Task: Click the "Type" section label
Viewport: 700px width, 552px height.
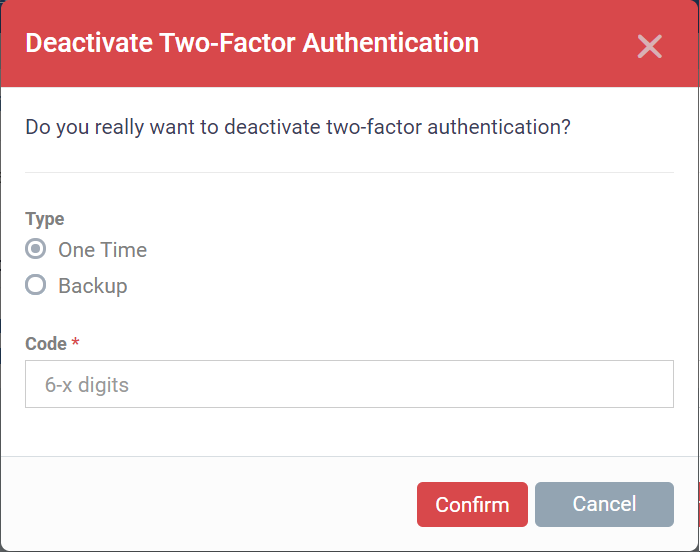Action: pos(44,219)
